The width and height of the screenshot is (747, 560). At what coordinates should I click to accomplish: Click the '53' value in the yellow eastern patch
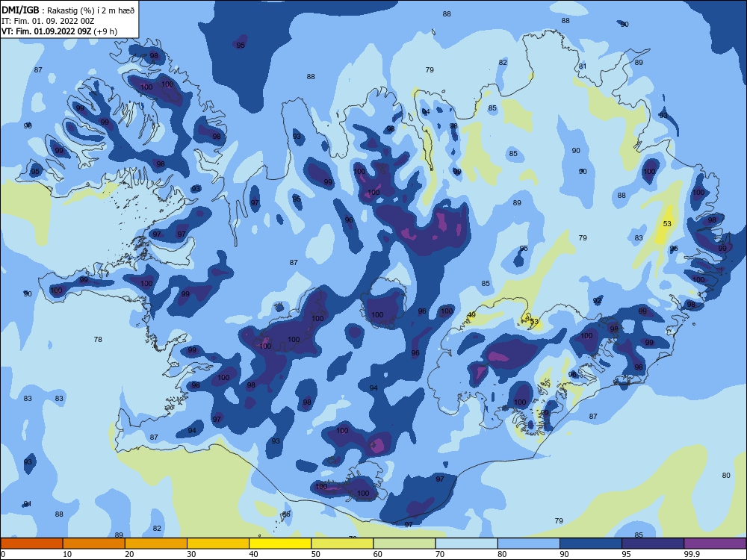pos(667,224)
